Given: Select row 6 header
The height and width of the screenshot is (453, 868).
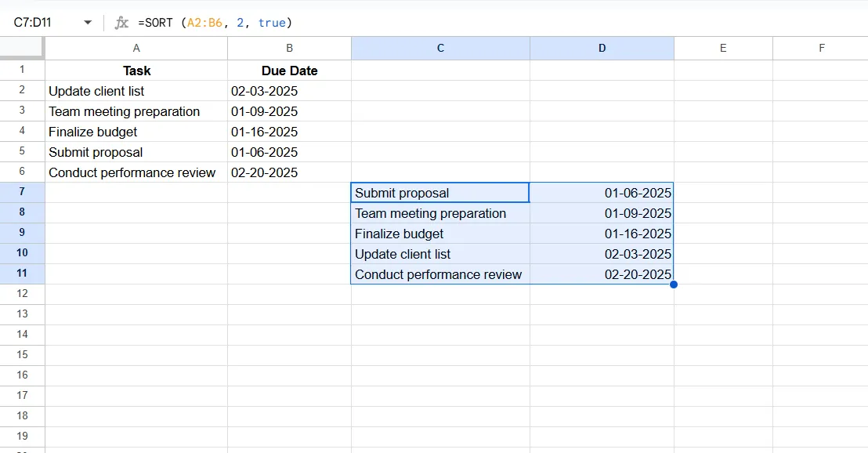Looking at the screenshot, I should pos(22,172).
